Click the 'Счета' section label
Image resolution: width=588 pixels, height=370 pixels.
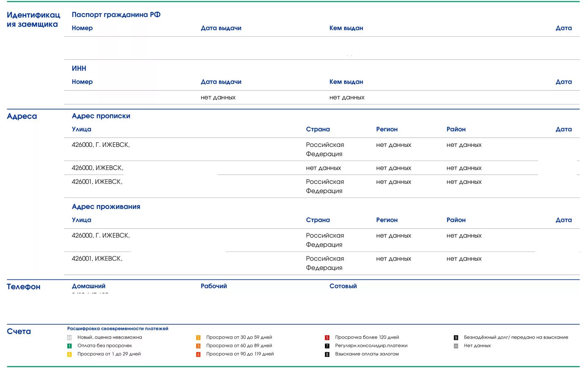point(19,331)
